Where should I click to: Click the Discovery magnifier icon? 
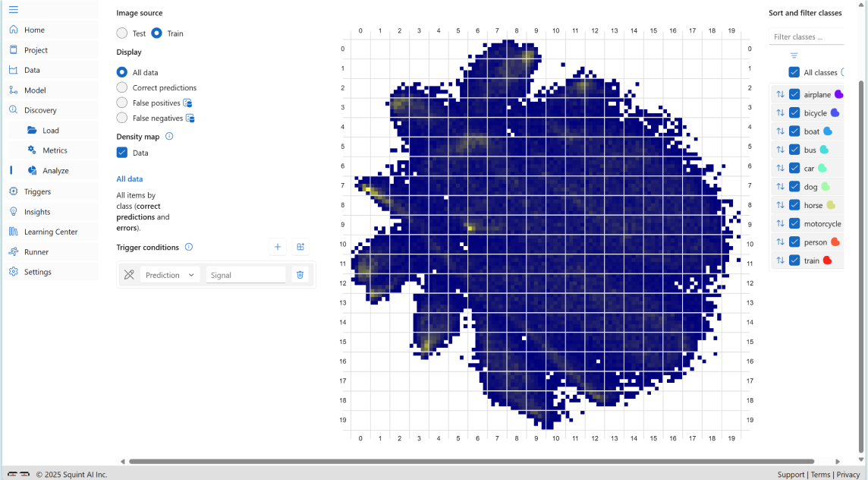coord(14,109)
